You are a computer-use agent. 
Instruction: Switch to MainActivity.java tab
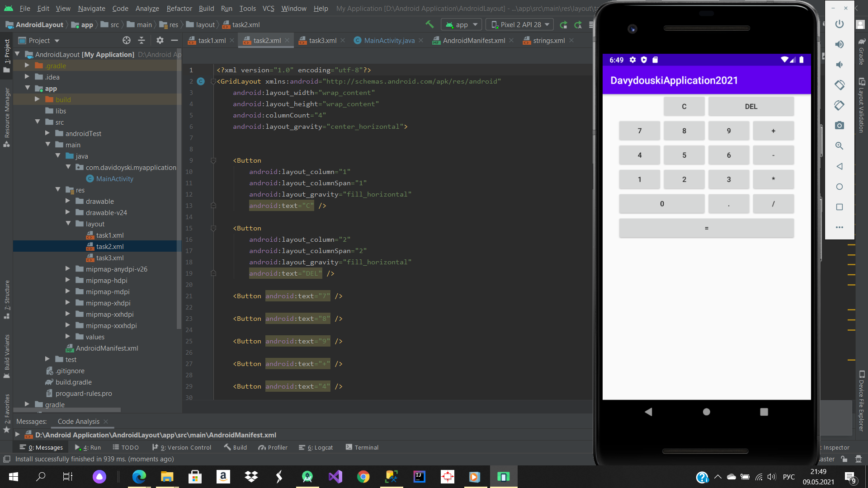389,40
